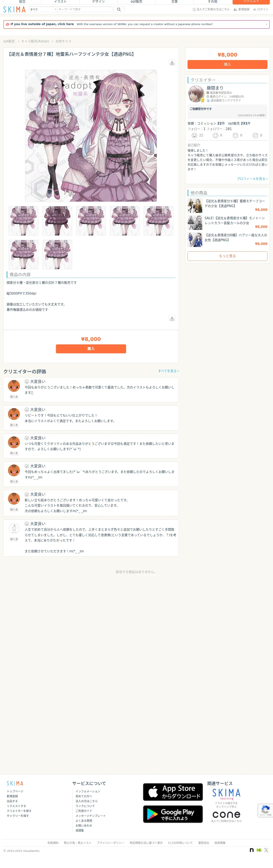Click the last reviewer's SKIMA default avatar
Viewport: 273px width, 868px height.
pyautogui.click(x=14, y=528)
